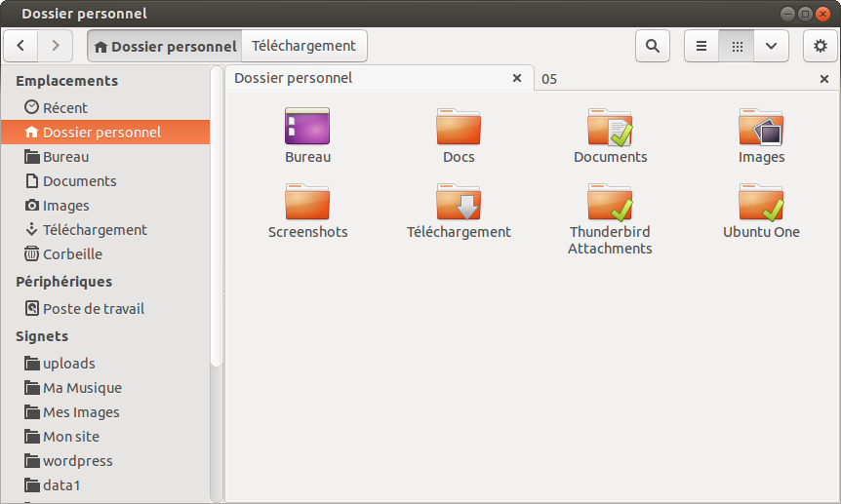The width and height of the screenshot is (841, 504).
Task: Click the sidebar vertical scrollbar
Action: 217,217
